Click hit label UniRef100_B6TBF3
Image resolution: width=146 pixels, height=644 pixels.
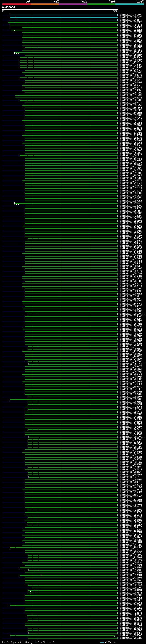point(131,50)
